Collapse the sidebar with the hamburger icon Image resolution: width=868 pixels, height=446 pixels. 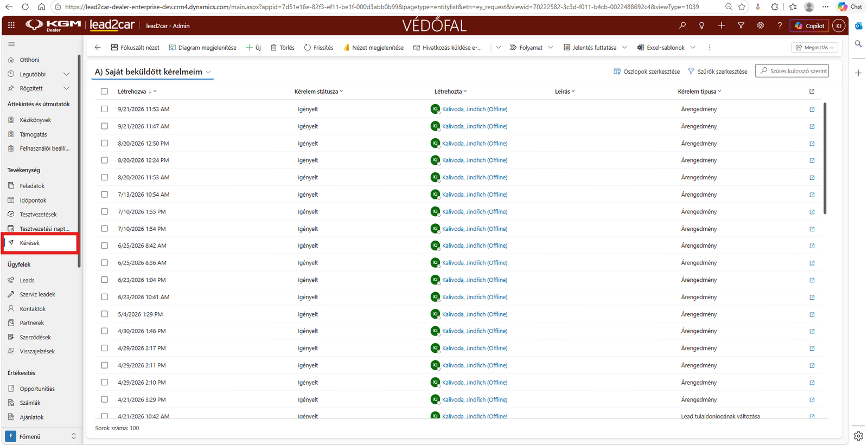pyautogui.click(x=11, y=44)
